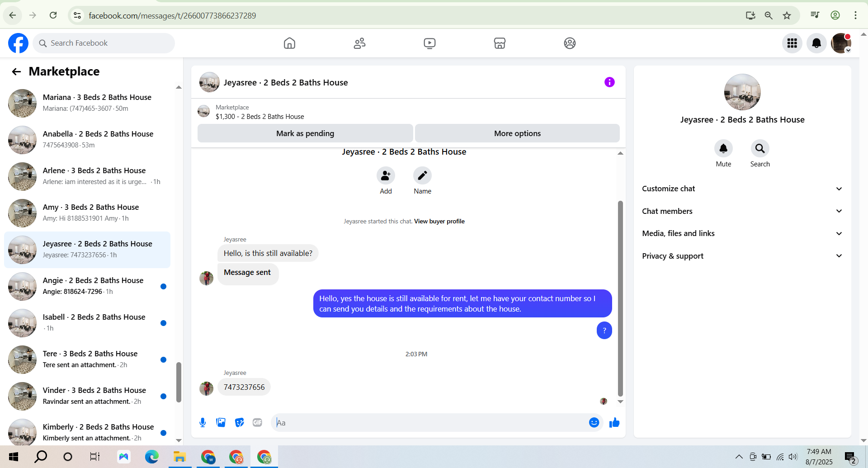Image resolution: width=868 pixels, height=468 pixels.
Task: Click the 7473237656 phone number message
Action: [244, 387]
